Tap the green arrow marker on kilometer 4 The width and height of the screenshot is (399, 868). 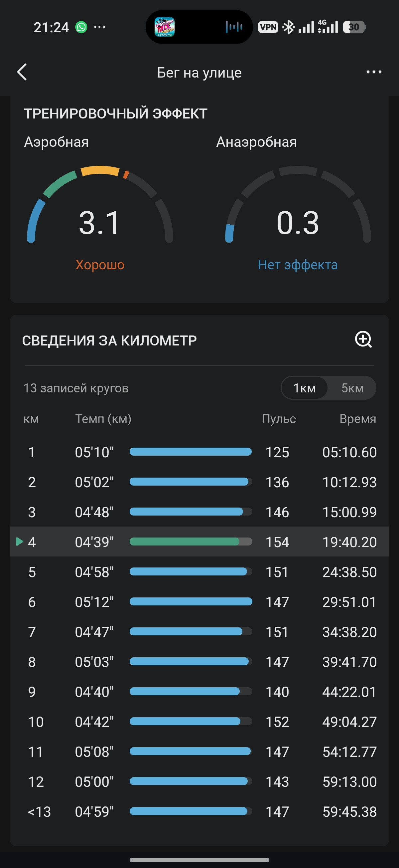[x=20, y=542]
